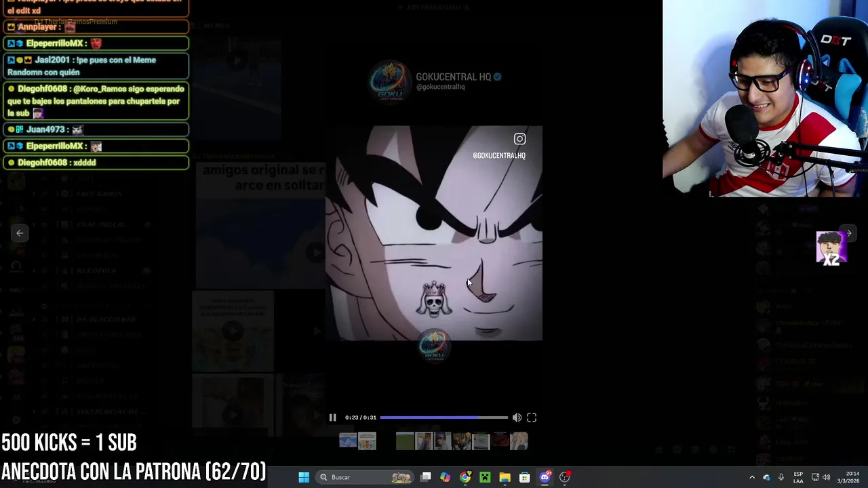868x488 pixels.
Task: Open File Explorer from the taskbar
Action: [x=505, y=477]
